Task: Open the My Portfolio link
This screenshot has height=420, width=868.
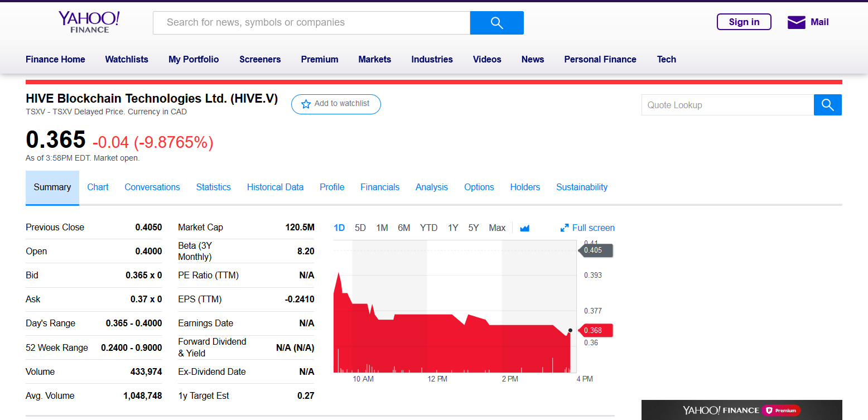Action: click(194, 59)
